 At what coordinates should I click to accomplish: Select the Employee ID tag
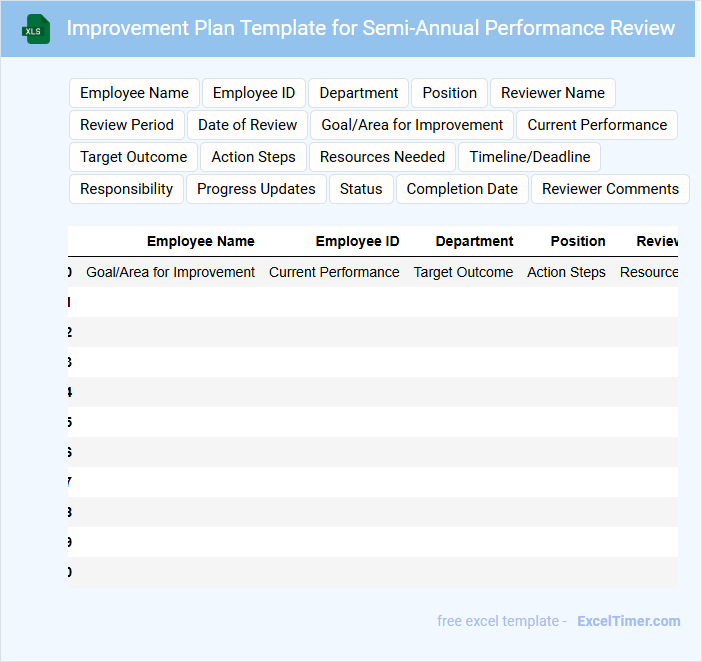[x=254, y=93]
